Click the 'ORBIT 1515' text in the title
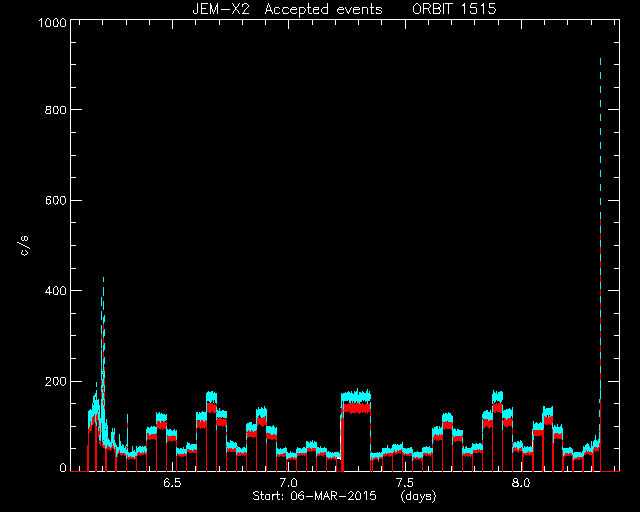The image size is (640, 512). point(454,9)
